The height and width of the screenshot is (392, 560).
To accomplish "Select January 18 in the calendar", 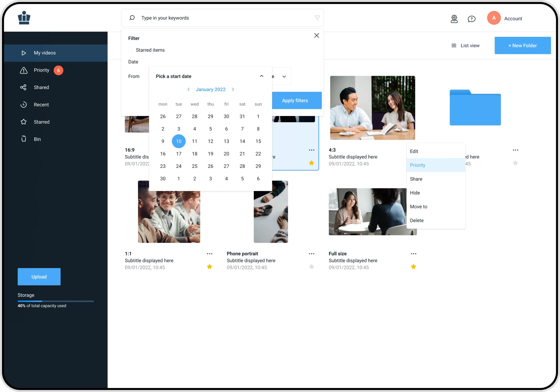I will [194, 154].
